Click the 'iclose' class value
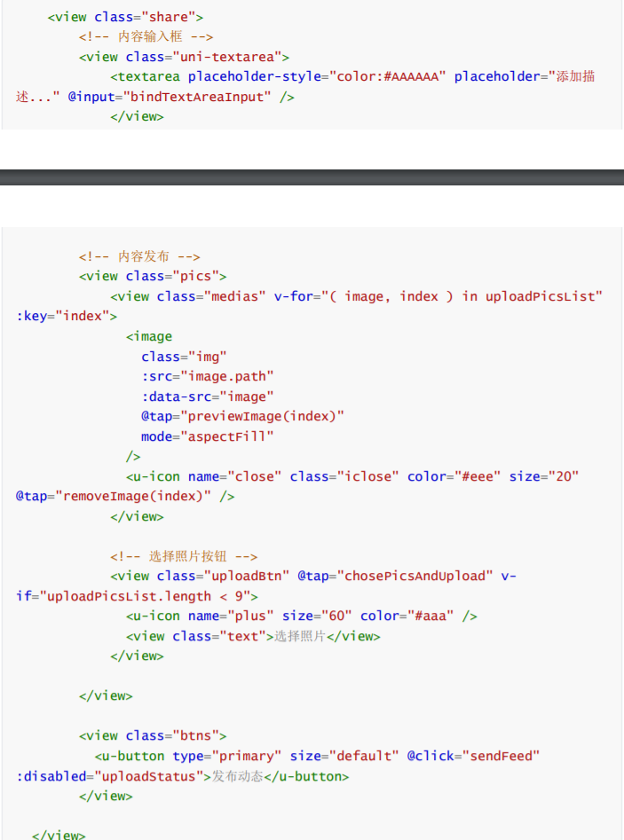This screenshot has height=840, width=624. click(367, 476)
